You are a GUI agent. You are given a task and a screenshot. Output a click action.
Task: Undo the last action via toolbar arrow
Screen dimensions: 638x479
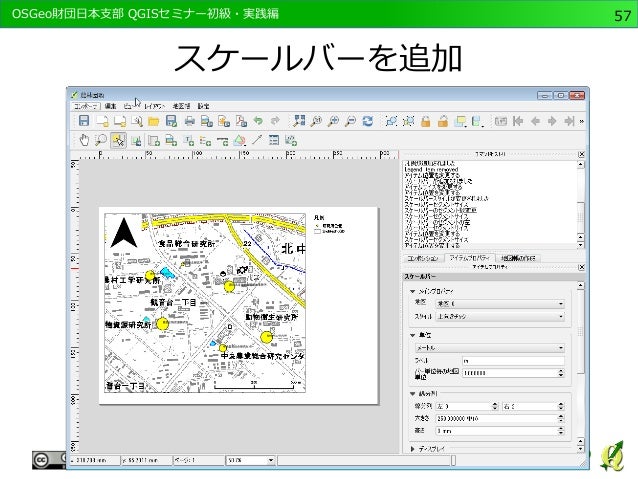pos(259,121)
